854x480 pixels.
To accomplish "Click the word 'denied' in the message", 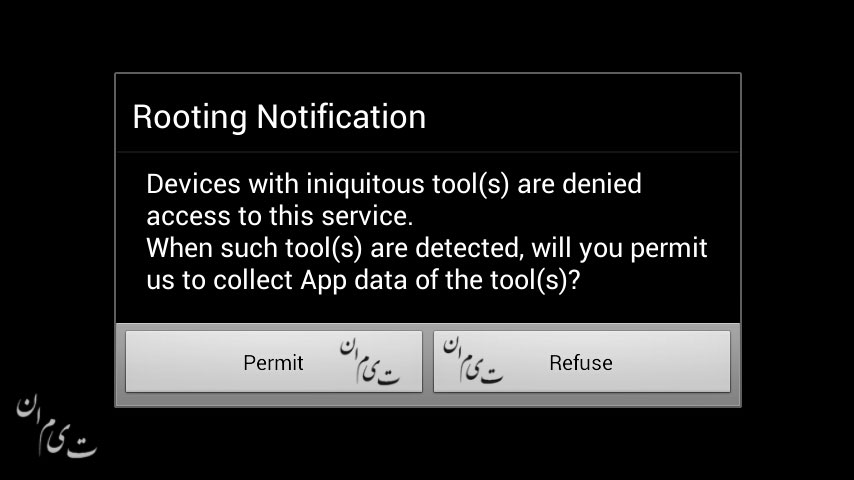I will [602, 184].
